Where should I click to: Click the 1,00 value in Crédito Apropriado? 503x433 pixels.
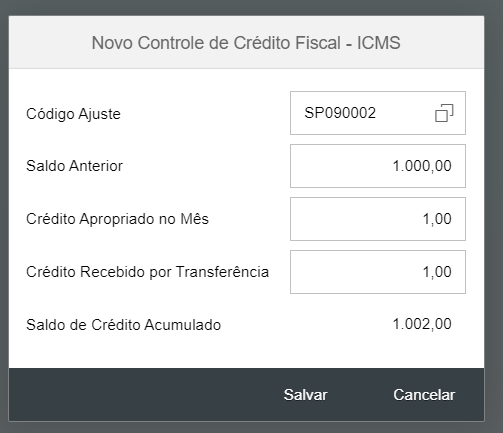point(437,219)
